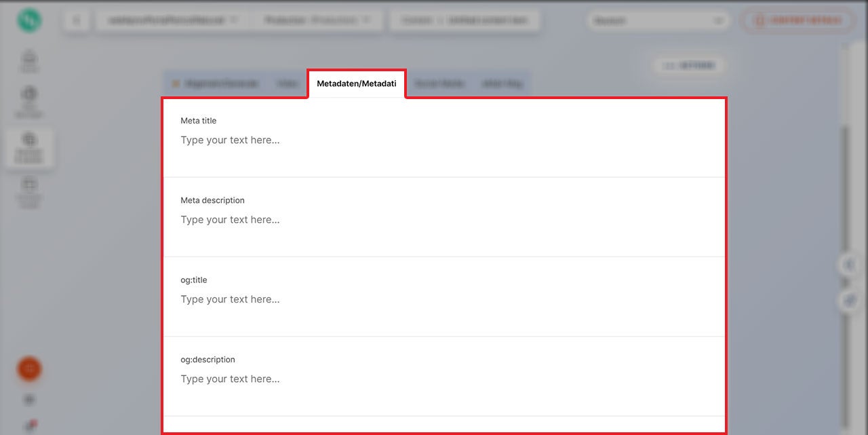Click the vertical scrollbar on the right
Screen dimensions: 868x435
844,190
